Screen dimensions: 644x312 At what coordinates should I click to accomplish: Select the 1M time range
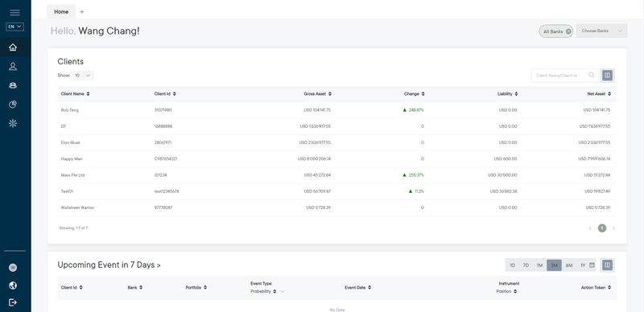(539, 265)
